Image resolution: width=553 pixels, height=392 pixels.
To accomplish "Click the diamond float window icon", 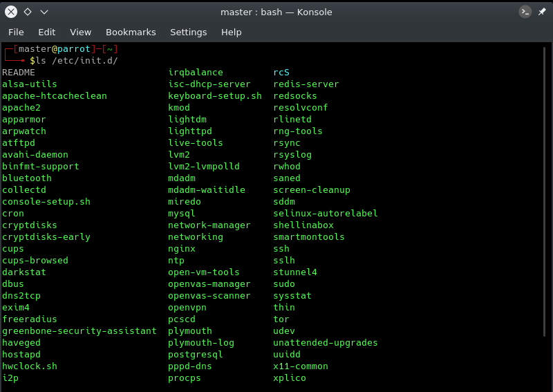I will [28, 12].
